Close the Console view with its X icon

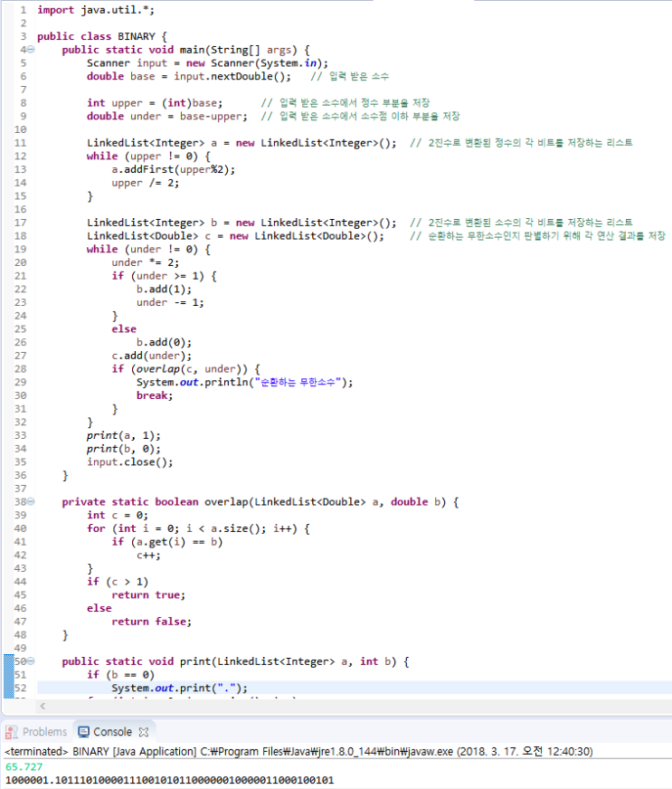(x=143, y=731)
